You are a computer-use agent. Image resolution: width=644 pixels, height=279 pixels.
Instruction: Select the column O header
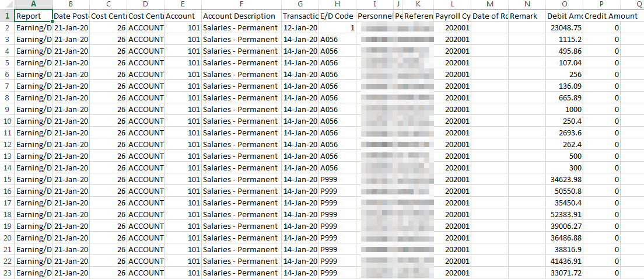pos(565,4)
